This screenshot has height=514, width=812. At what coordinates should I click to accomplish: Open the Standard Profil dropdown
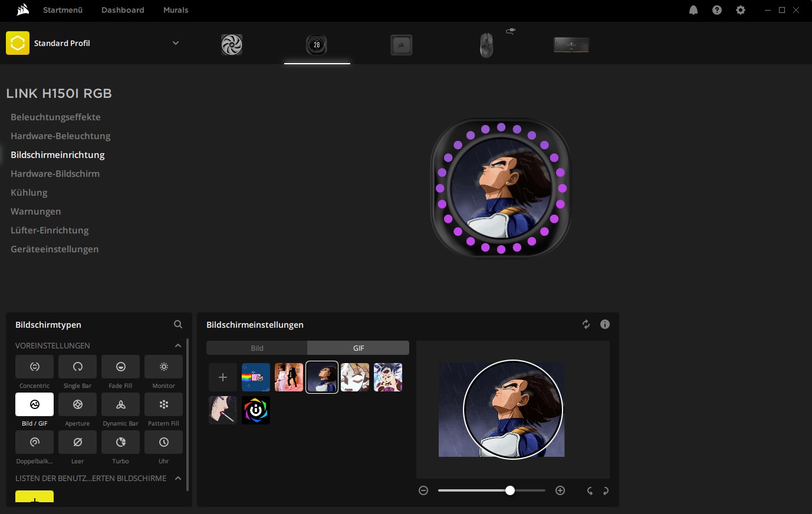(175, 43)
